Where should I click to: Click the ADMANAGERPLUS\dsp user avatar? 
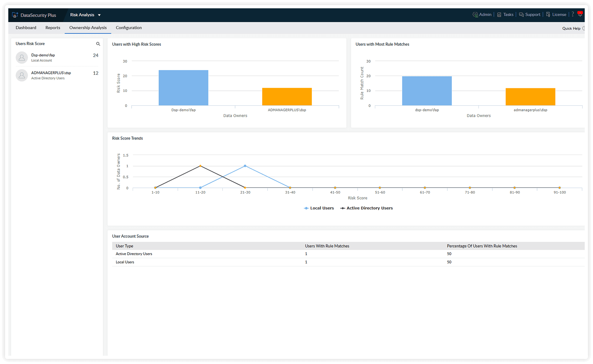click(22, 75)
